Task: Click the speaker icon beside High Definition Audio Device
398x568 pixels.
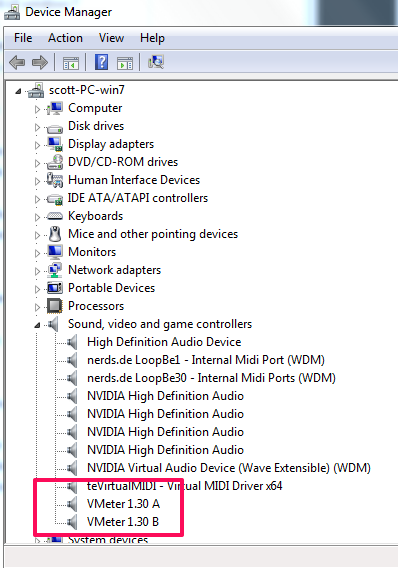Action: pos(72,342)
